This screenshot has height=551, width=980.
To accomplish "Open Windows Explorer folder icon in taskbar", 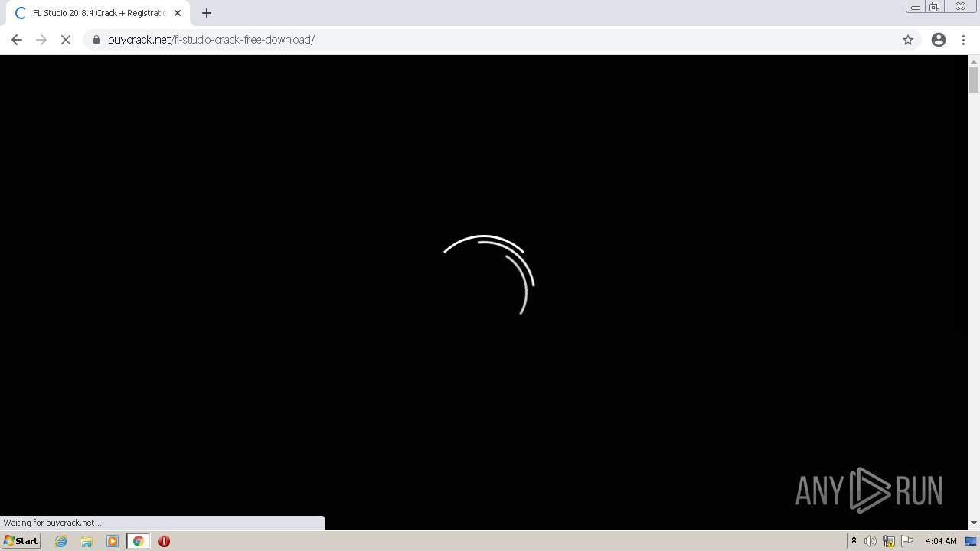I will click(87, 541).
